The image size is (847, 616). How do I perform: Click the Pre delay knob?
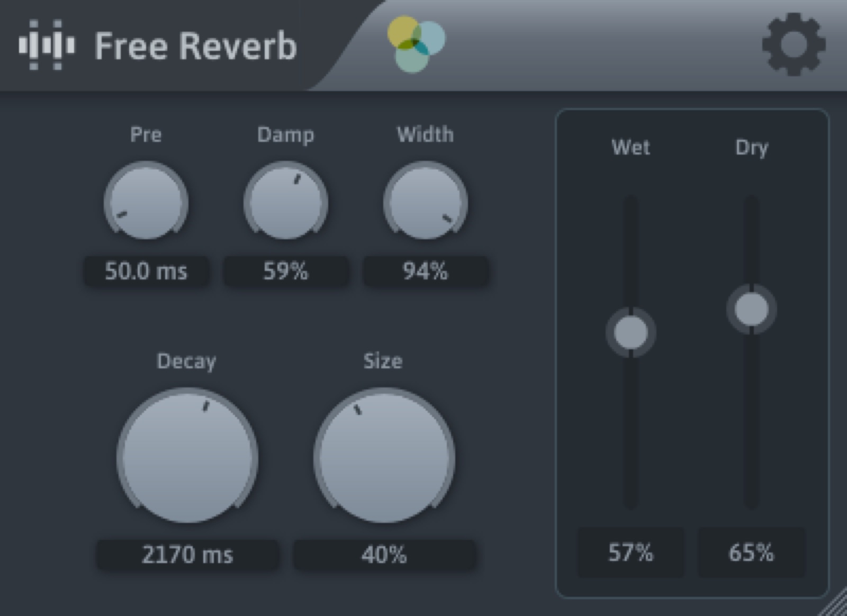point(146,201)
